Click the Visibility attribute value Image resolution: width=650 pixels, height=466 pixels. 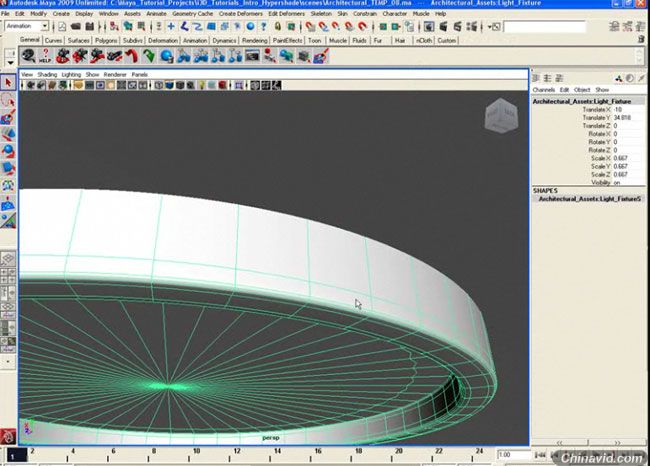[x=616, y=182]
